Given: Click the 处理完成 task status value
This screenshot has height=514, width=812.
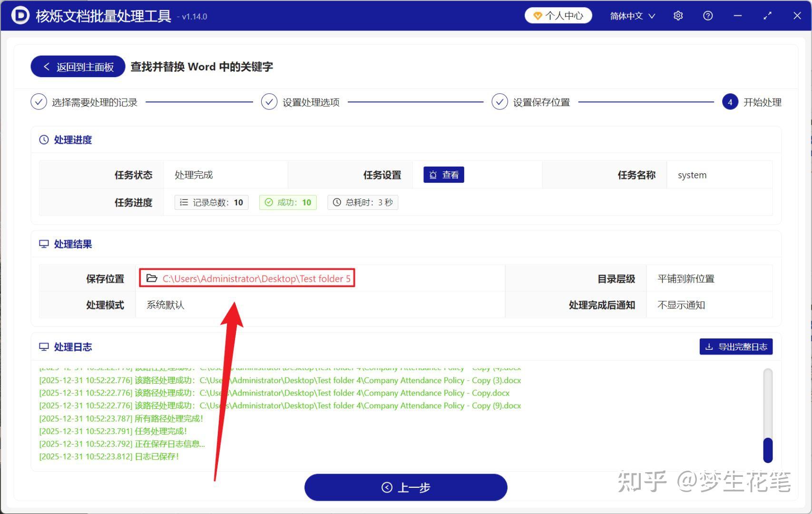Looking at the screenshot, I should (x=194, y=175).
